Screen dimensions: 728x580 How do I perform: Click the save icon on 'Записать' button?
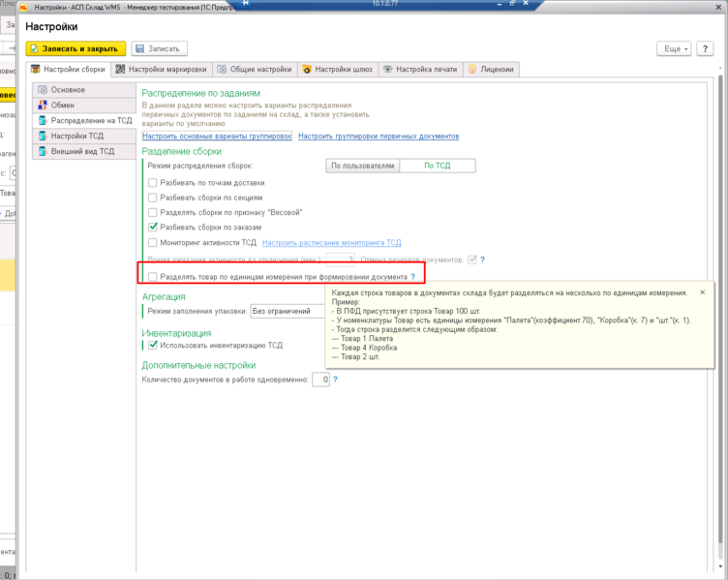tap(139, 48)
